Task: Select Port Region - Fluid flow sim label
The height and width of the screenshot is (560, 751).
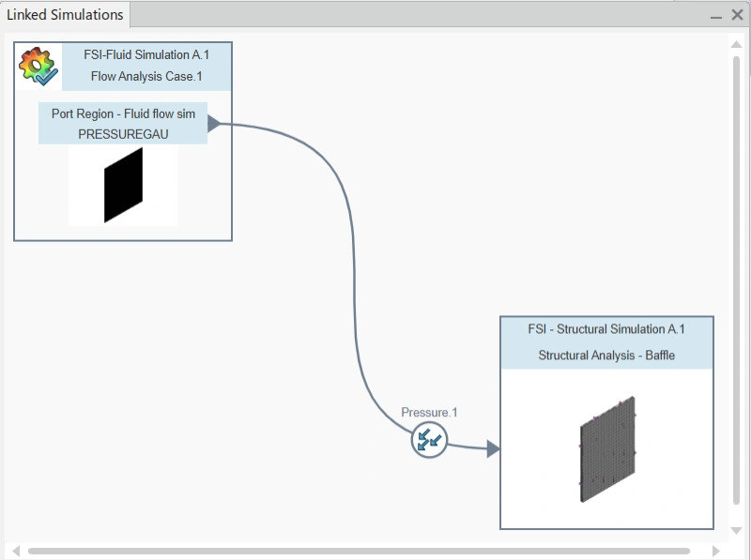Action: click(x=123, y=114)
